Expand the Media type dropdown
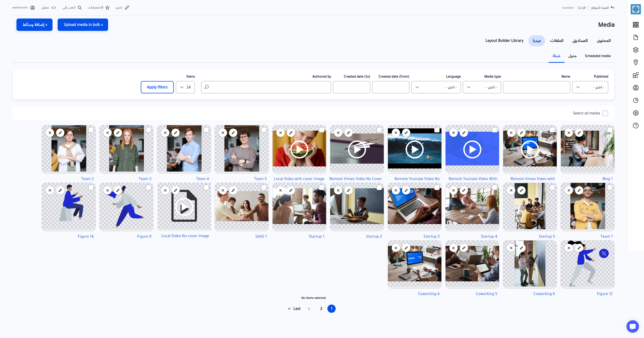This screenshot has width=644, height=338. pos(482,87)
